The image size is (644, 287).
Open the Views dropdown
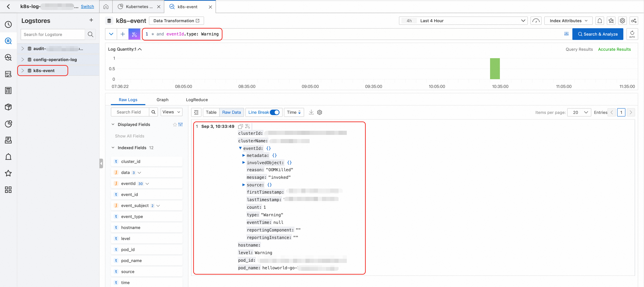tap(171, 112)
